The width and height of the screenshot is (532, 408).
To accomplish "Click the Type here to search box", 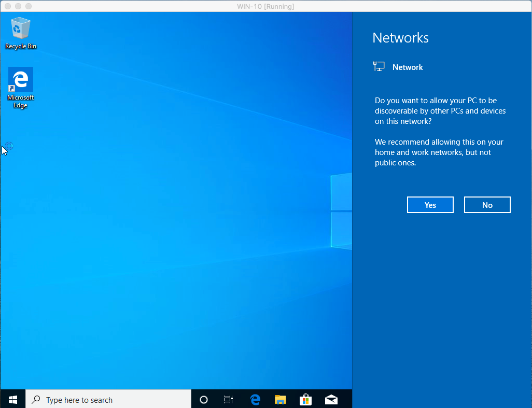I will coord(108,400).
